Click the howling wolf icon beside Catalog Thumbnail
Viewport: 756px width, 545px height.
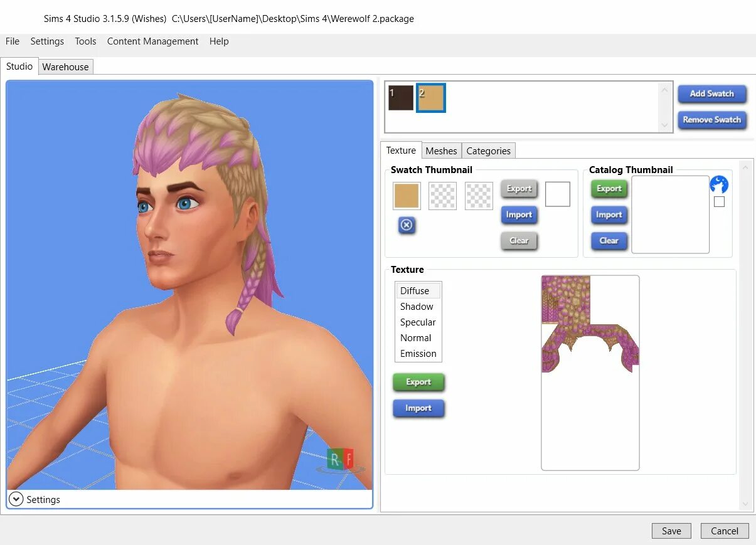(719, 184)
